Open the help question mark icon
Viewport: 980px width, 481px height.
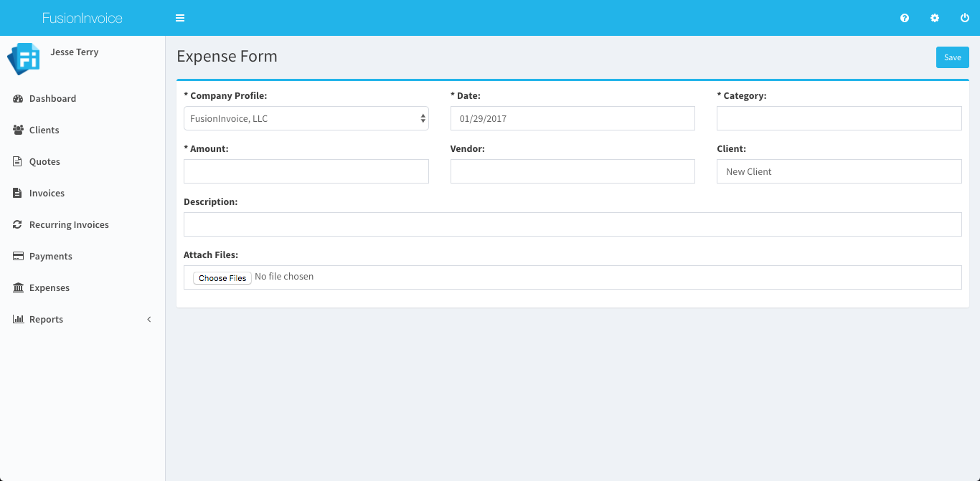[905, 18]
